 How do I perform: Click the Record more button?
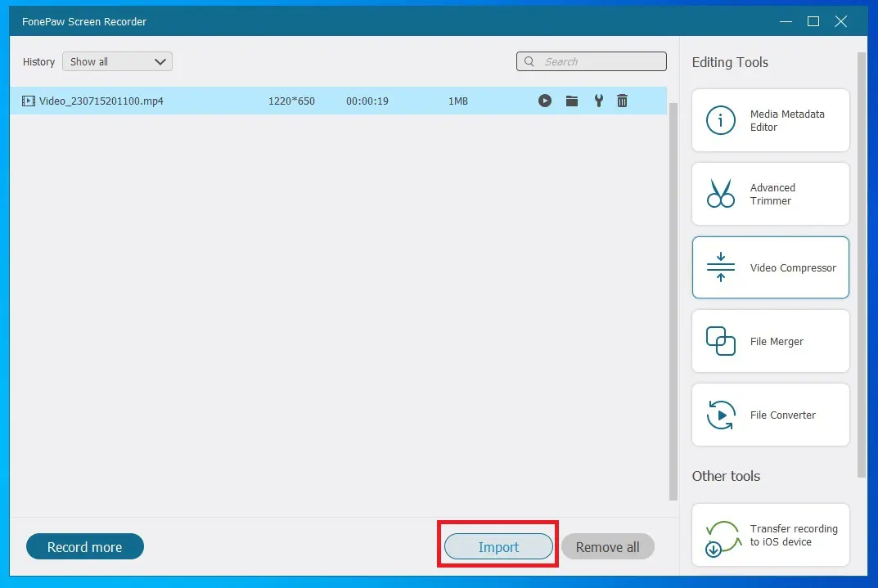coord(84,546)
